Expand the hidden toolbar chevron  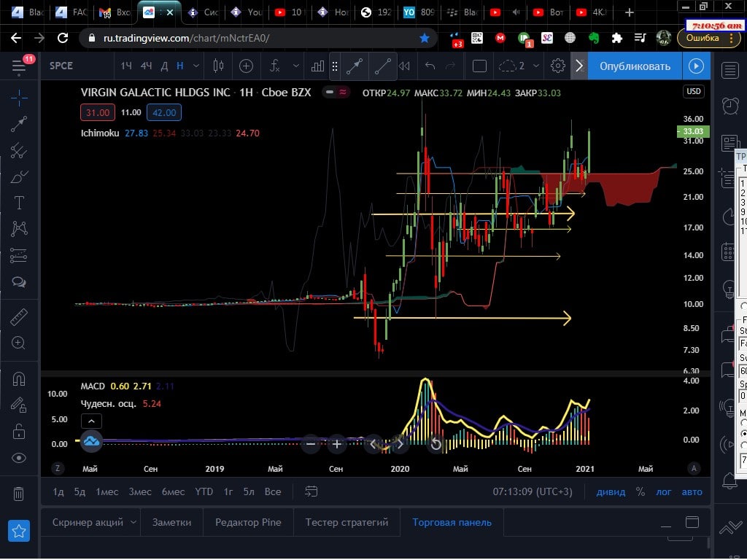[579, 66]
